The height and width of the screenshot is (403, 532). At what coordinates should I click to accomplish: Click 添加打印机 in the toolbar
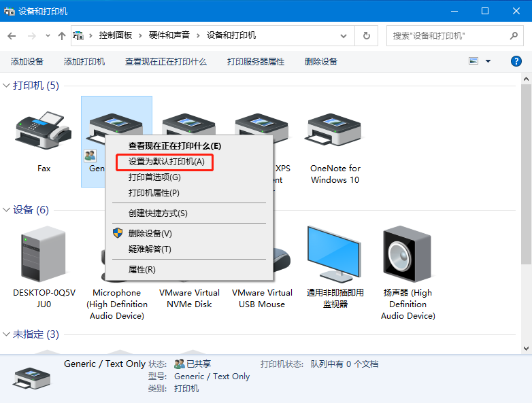tap(84, 61)
